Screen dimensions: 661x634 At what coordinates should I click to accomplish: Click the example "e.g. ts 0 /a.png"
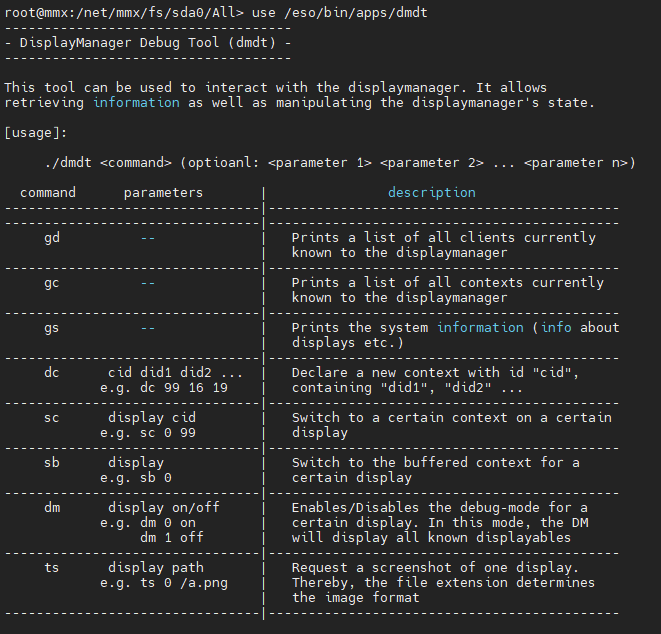coord(163,582)
